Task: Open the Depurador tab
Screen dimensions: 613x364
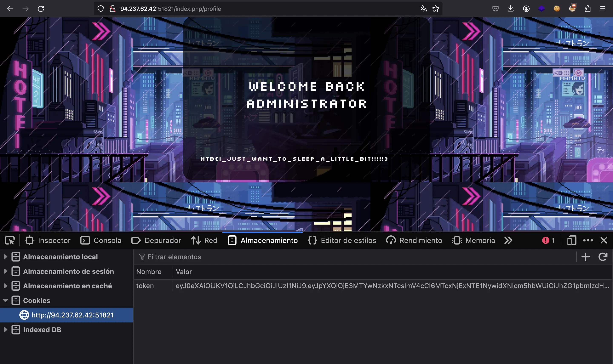Action: [x=156, y=240]
